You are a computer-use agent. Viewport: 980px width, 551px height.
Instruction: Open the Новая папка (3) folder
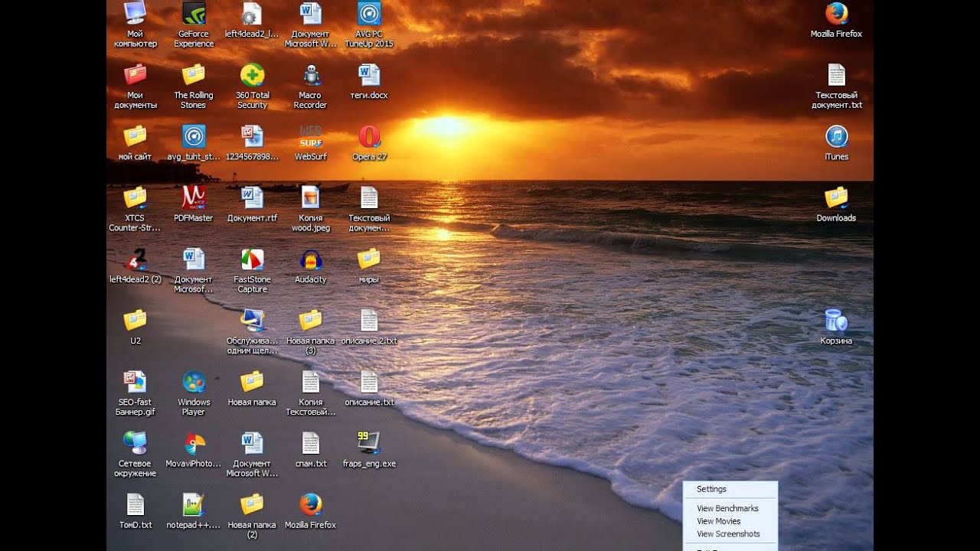pos(310,331)
